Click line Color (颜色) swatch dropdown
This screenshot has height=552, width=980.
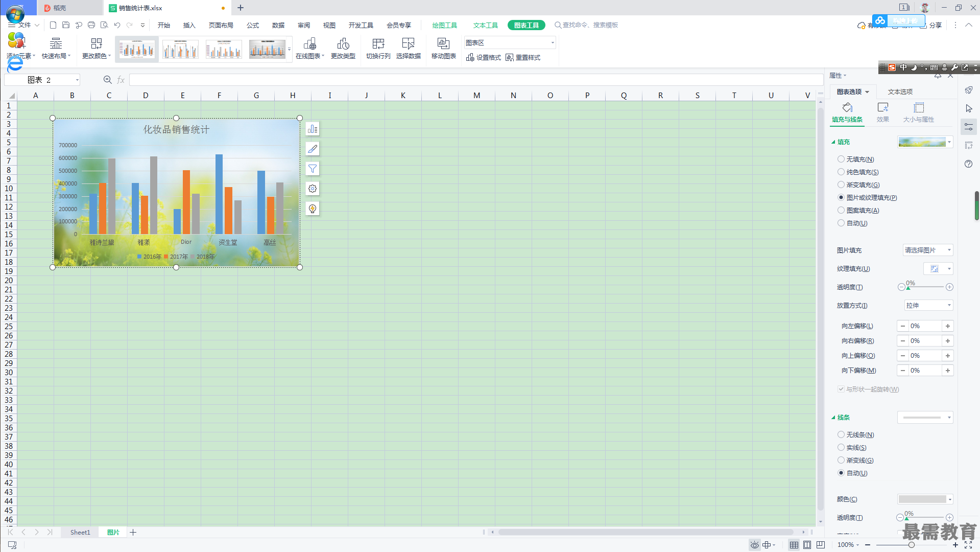[925, 499]
